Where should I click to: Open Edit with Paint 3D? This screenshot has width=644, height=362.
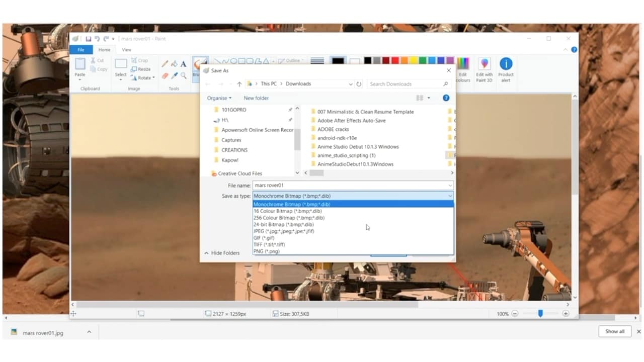[x=484, y=68]
